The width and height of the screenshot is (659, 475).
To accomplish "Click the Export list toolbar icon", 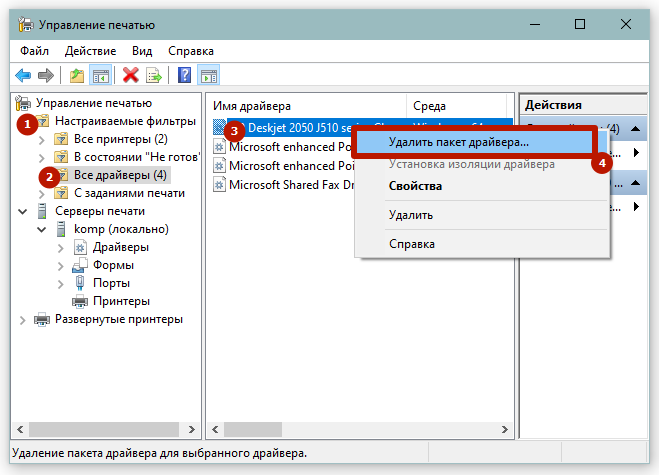I will pos(154,75).
